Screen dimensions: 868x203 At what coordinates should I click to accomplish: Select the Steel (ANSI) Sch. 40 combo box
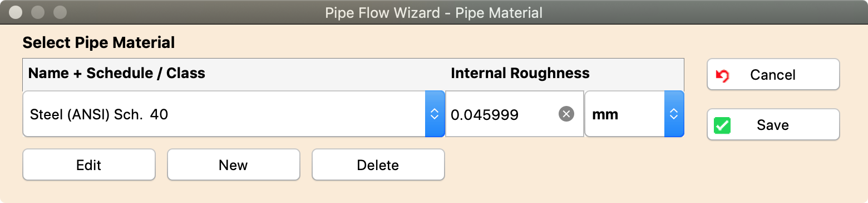click(x=234, y=114)
